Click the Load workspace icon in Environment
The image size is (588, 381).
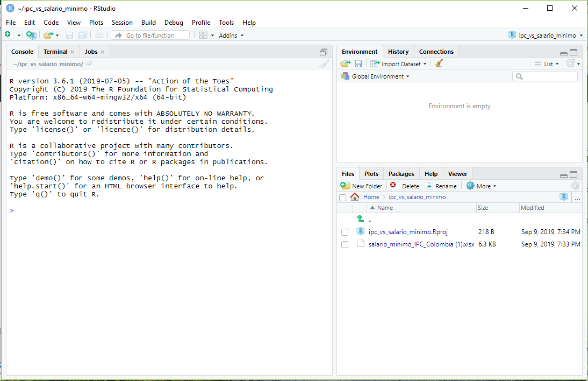point(346,64)
